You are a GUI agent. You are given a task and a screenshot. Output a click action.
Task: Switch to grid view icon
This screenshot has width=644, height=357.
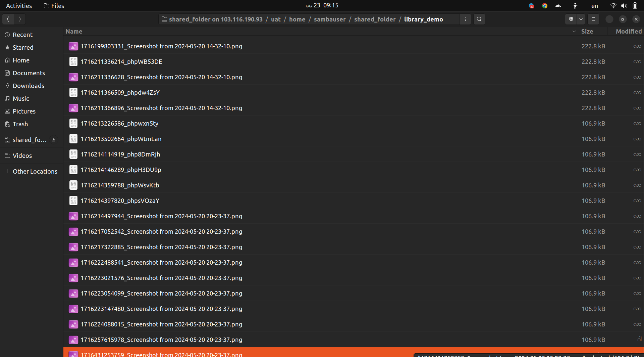(x=571, y=19)
